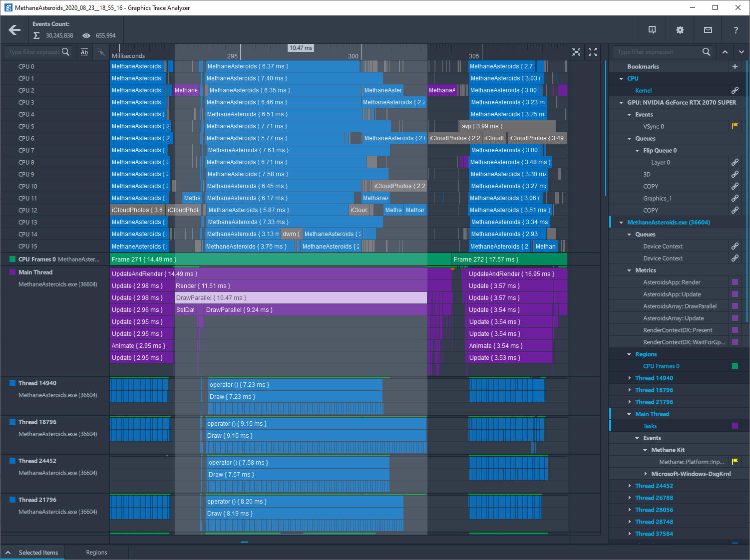This screenshot has width=750, height=560.
Task: Click the zoom-to-selection collapse arrows icon
Action: coord(576,52)
